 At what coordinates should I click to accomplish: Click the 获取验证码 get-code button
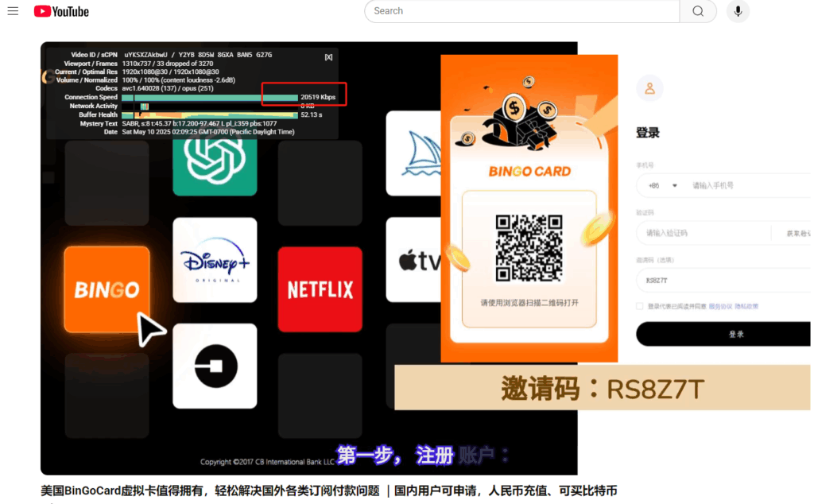[x=798, y=234]
